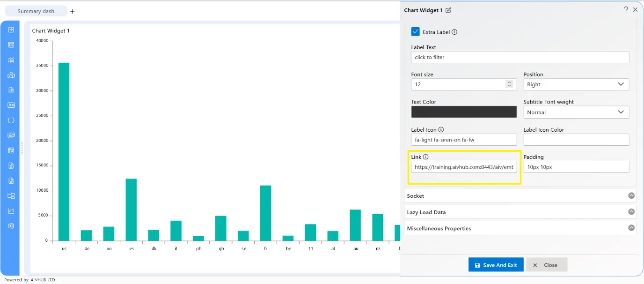
Task: Click the AI chip icon in sidebar
Action: tap(11, 226)
